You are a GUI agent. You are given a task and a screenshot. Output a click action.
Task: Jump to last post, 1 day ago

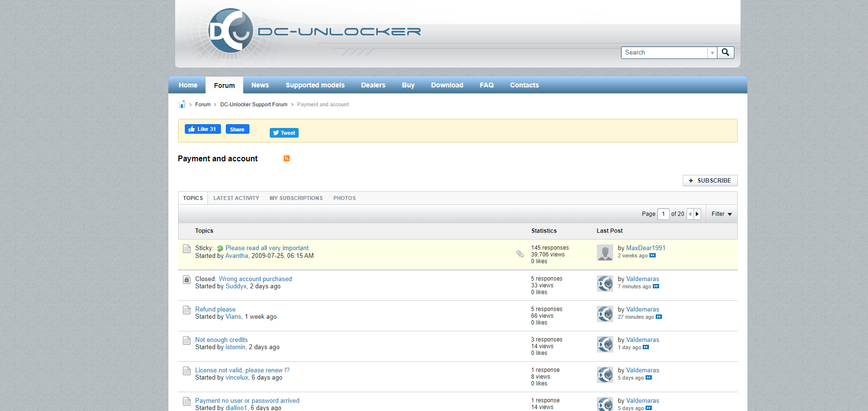[646, 347]
